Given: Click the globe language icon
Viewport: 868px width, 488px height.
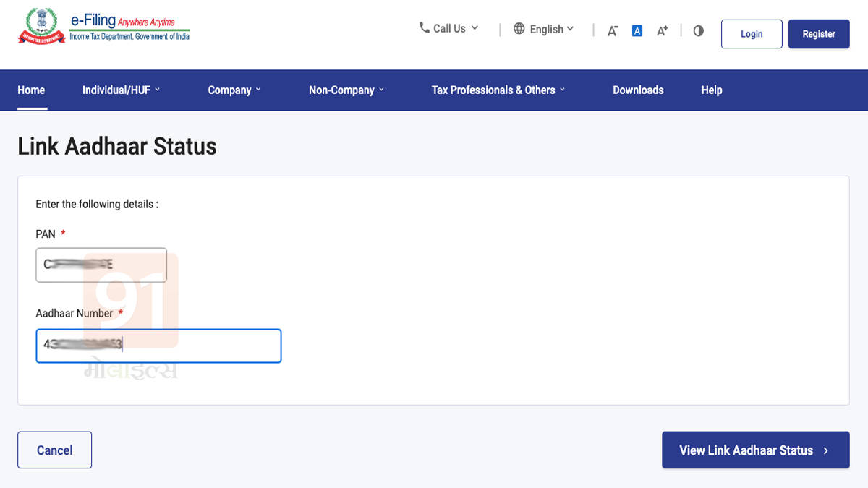Looking at the screenshot, I should 519,28.
